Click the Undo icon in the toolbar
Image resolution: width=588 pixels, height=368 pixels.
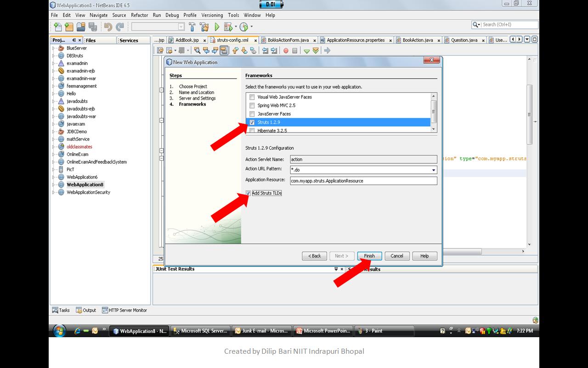coord(108,27)
